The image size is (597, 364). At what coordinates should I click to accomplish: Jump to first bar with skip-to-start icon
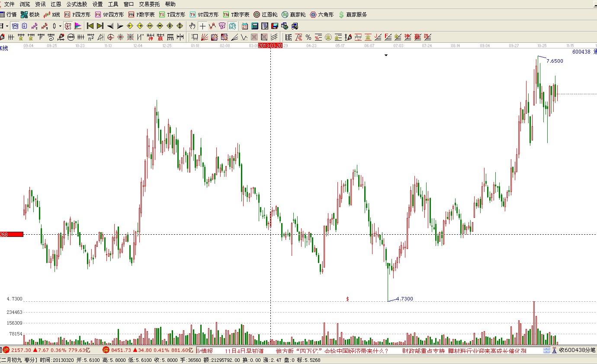90,26
